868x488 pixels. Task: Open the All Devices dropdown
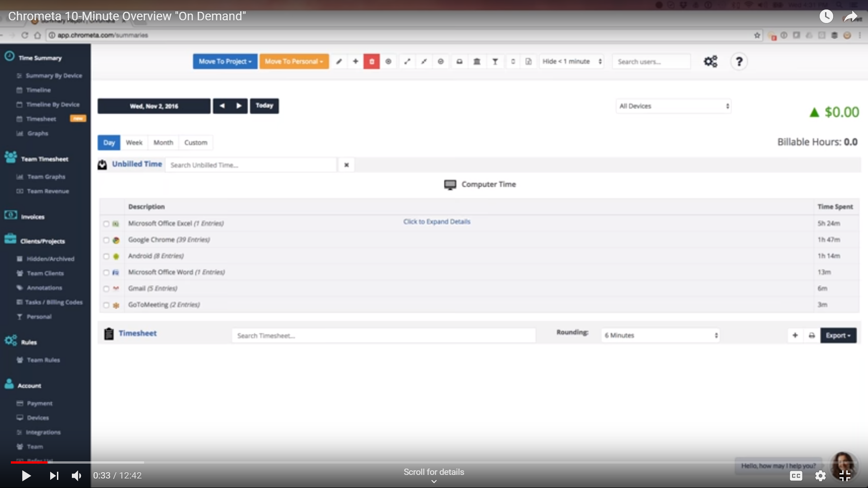[x=673, y=106]
